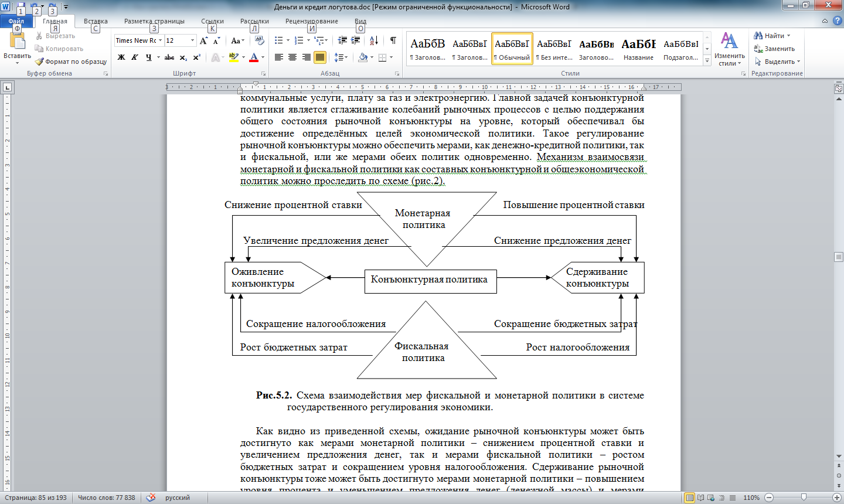Toggle Subscript formatting
Image resolution: width=844 pixels, height=504 pixels.
tap(183, 57)
